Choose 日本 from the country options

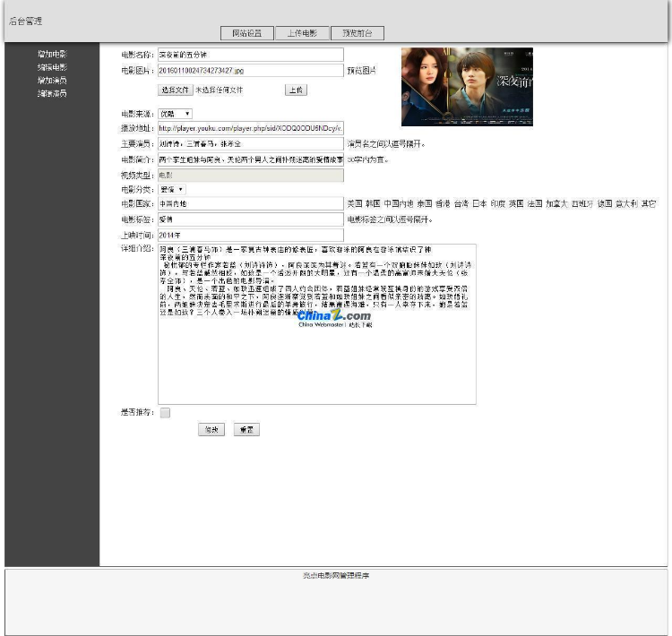pos(479,204)
